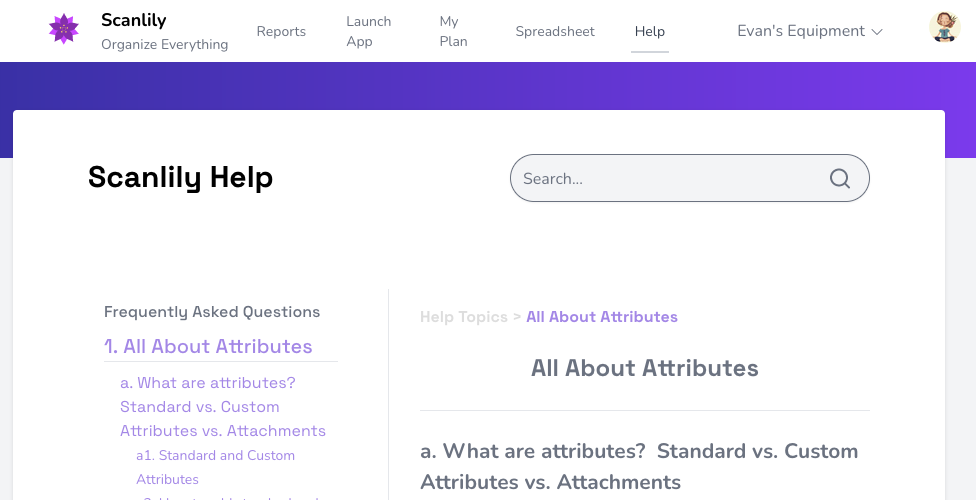This screenshot has width=976, height=500.
Task: Open sidebar topic 1. All About Attributes
Action: click(209, 346)
